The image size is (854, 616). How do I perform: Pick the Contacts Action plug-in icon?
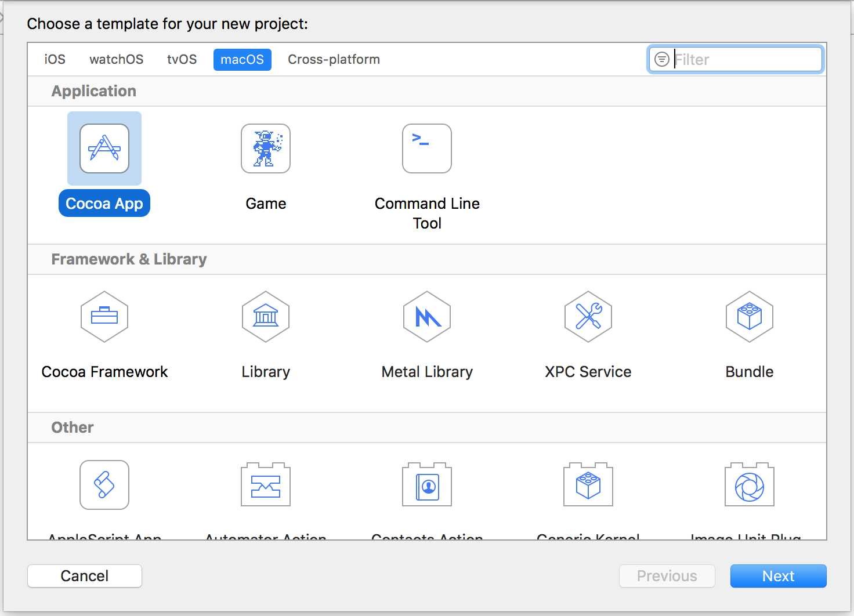click(427, 485)
